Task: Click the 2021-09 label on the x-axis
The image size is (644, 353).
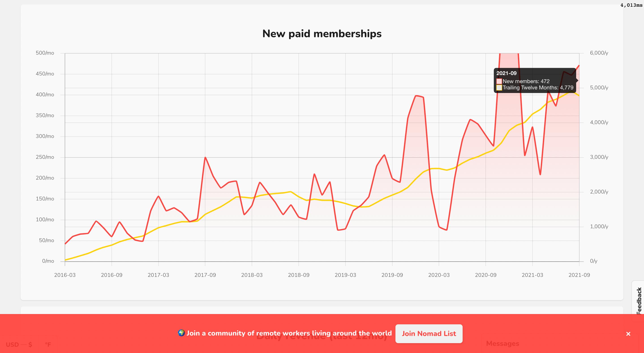Action: pyautogui.click(x=579, y=275)
